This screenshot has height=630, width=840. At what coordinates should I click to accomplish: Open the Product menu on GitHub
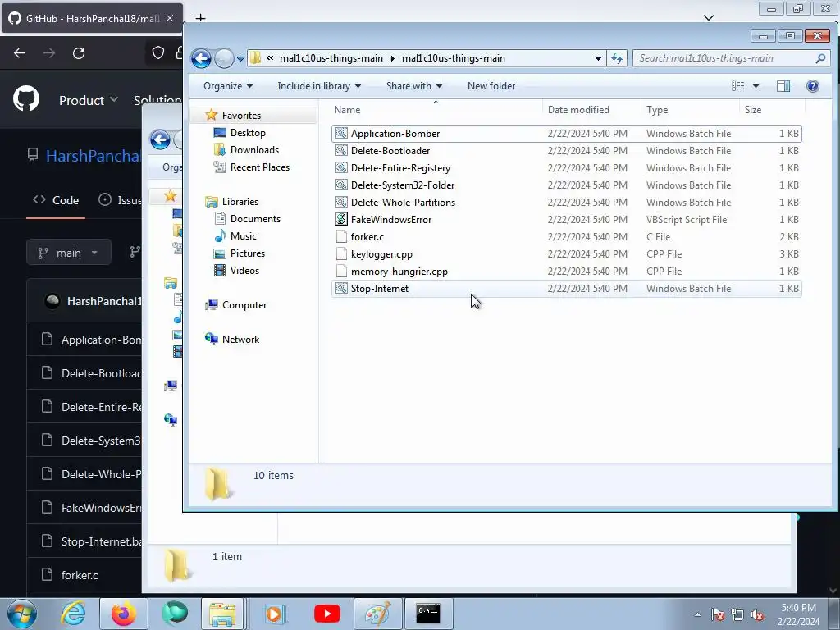click(89, 101)
